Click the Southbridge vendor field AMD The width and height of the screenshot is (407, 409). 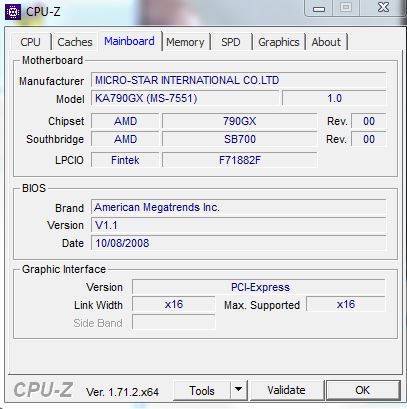click(125, 139)
